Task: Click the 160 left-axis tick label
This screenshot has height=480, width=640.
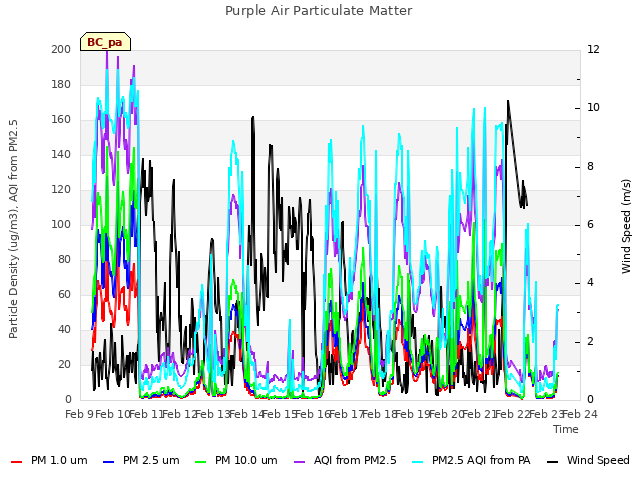Action: click(61, 120)
